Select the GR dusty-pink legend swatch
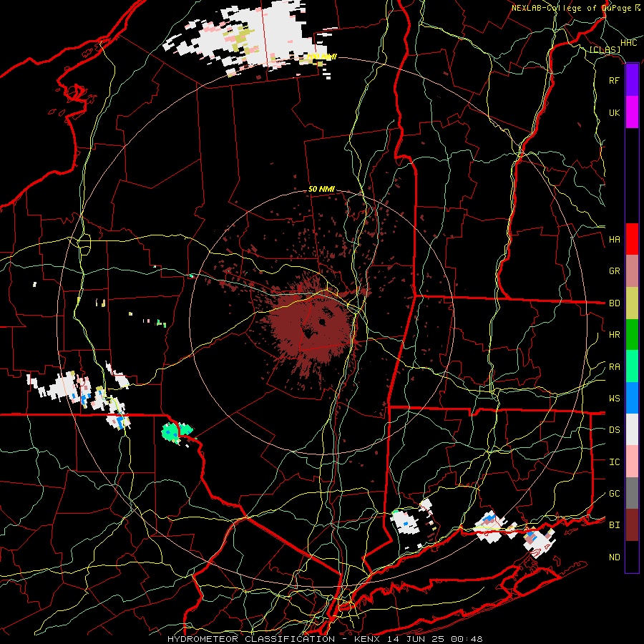The height and width of the screenshot is (644, 644). click(632, 271)
